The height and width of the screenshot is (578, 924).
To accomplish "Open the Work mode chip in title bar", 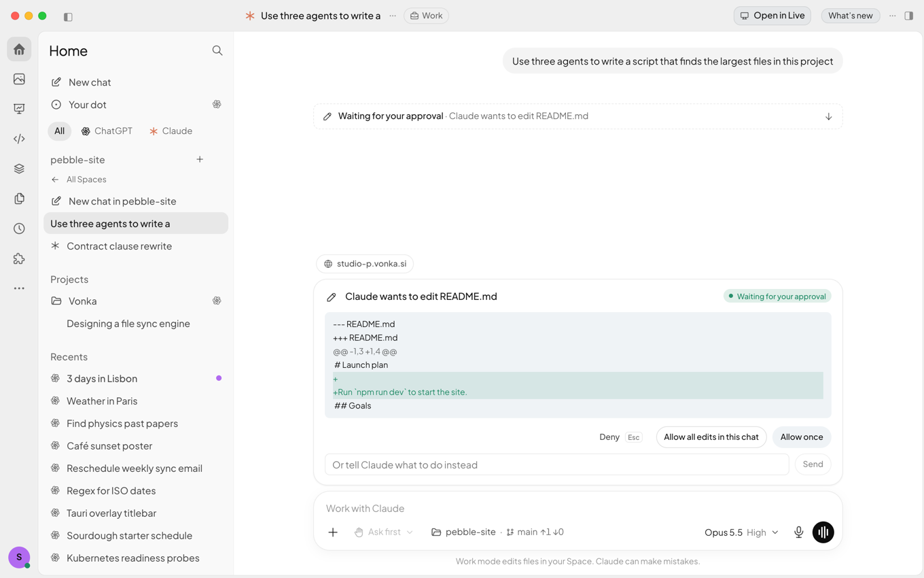I will 426,16.
